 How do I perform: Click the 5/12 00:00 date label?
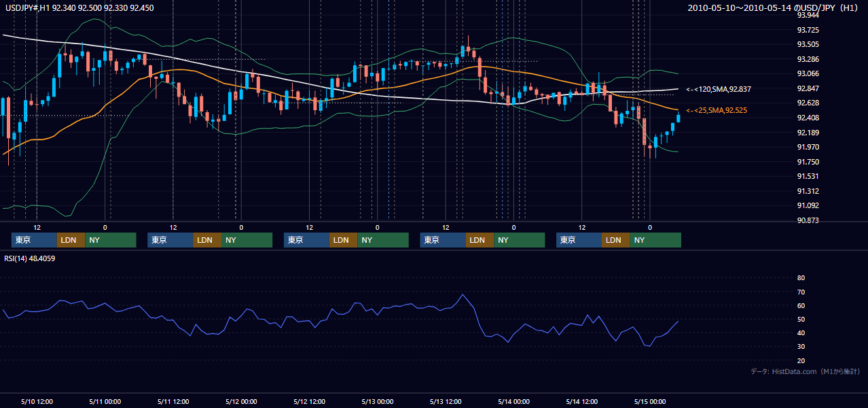coord(241,401)
